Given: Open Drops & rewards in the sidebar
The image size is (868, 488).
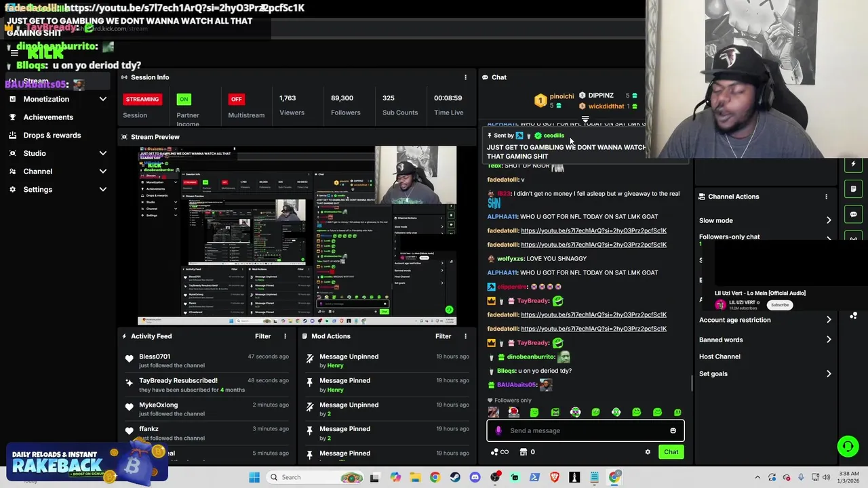Looking at the screenshot, I should [52, 136].
